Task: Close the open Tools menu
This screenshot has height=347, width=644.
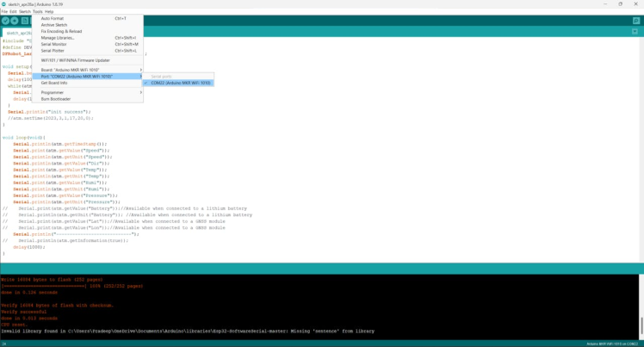Action: tap(37, 11)
